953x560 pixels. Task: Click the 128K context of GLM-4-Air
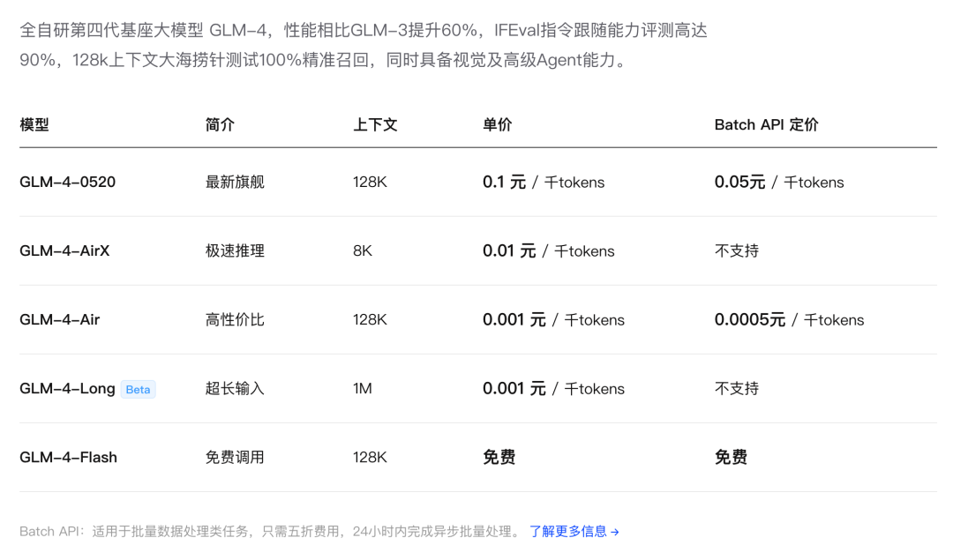(370, 319)
